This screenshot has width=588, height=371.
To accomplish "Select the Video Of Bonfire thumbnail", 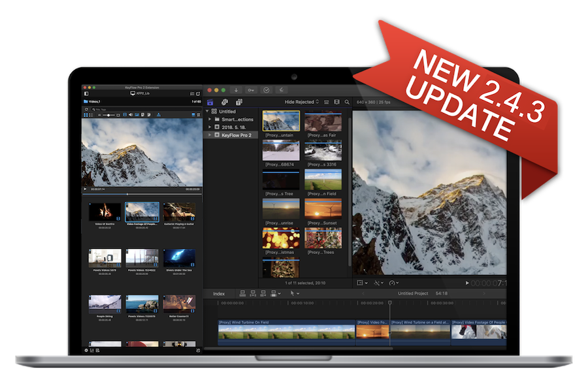I will 105,212.
